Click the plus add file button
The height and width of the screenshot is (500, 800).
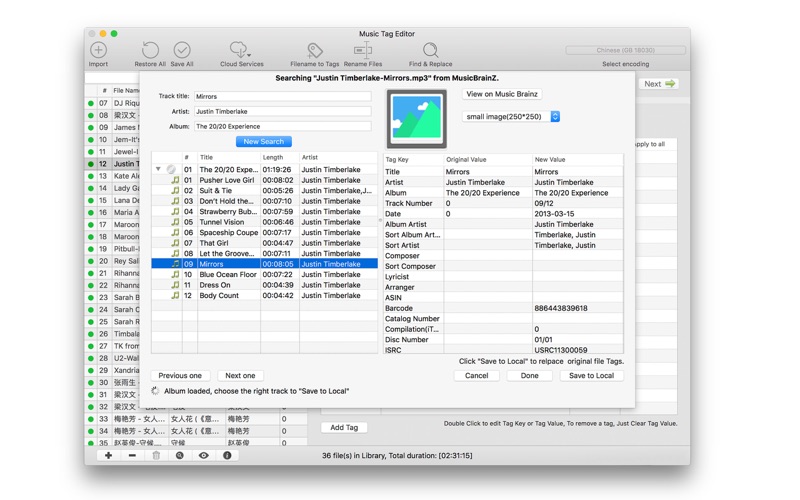108,456
